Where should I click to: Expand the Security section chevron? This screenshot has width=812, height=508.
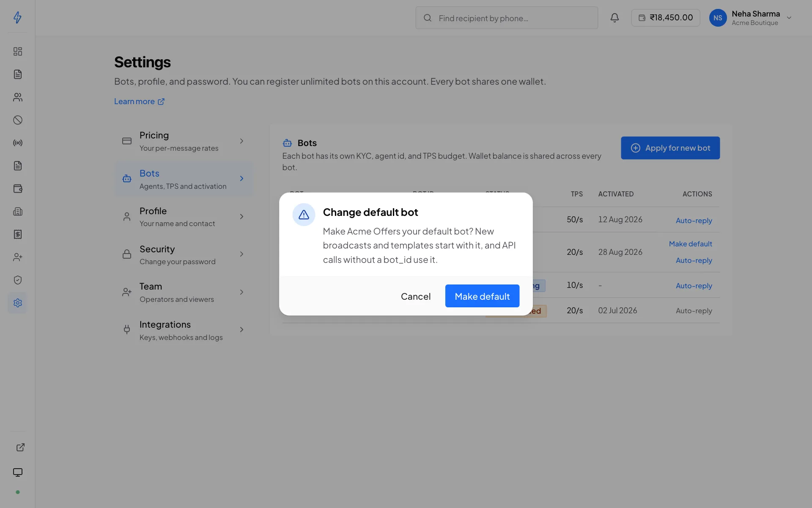(x=241, y=254)
